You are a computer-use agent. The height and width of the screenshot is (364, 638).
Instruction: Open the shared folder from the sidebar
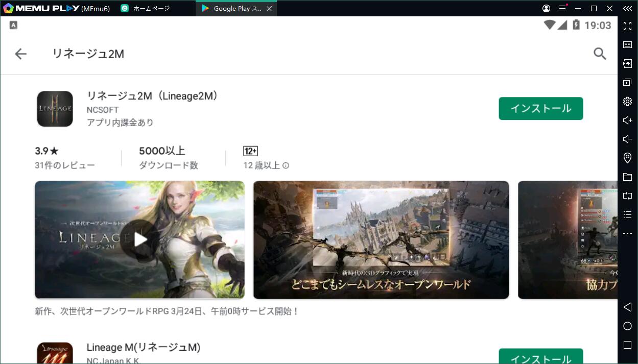point(627,177)
